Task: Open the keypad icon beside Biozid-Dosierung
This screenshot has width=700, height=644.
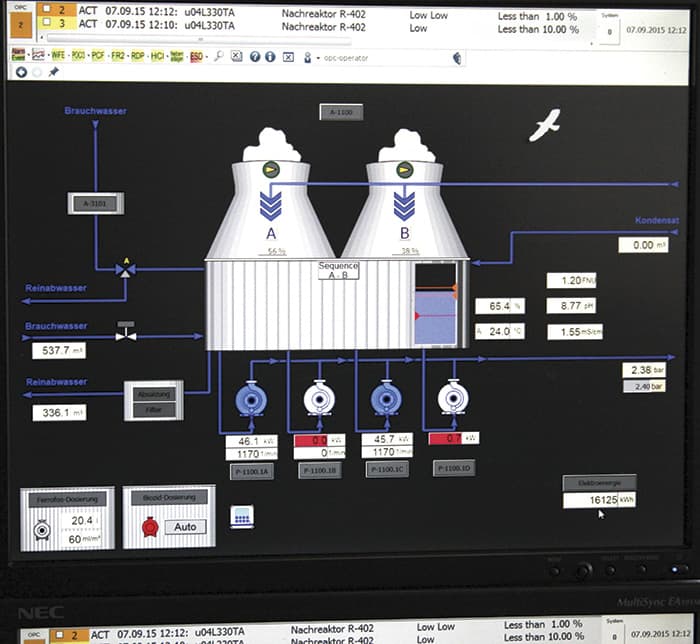Action: pos(242,517)
